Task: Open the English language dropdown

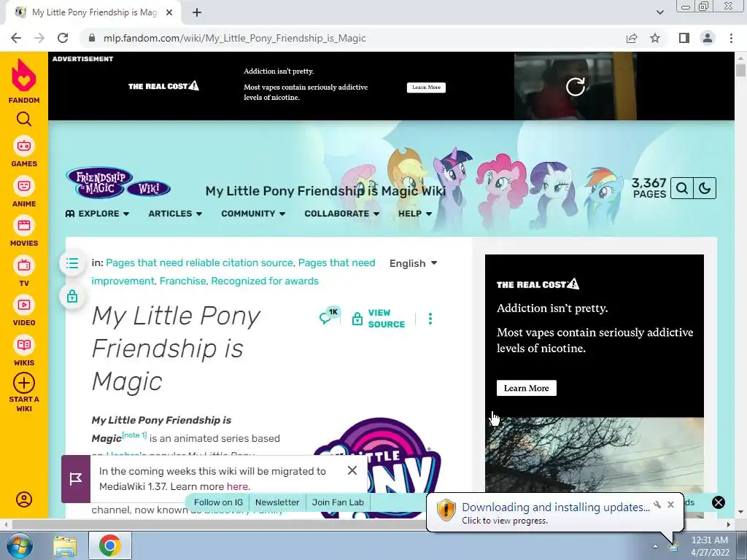Action: [413, 263]
